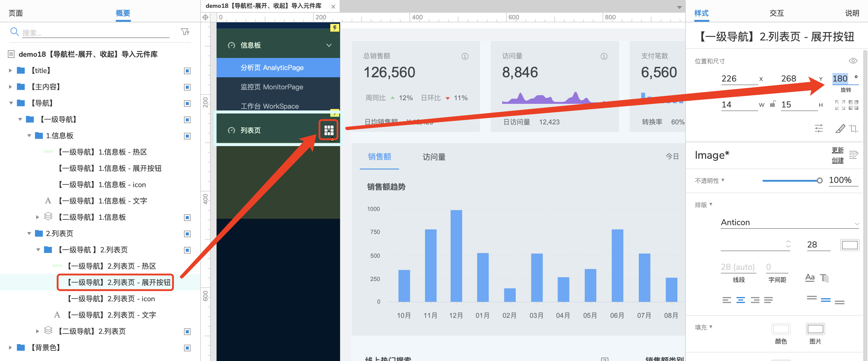Open the 说明 tab
The width and height of the screenshot is (868, 361).
tap(852, 13)
